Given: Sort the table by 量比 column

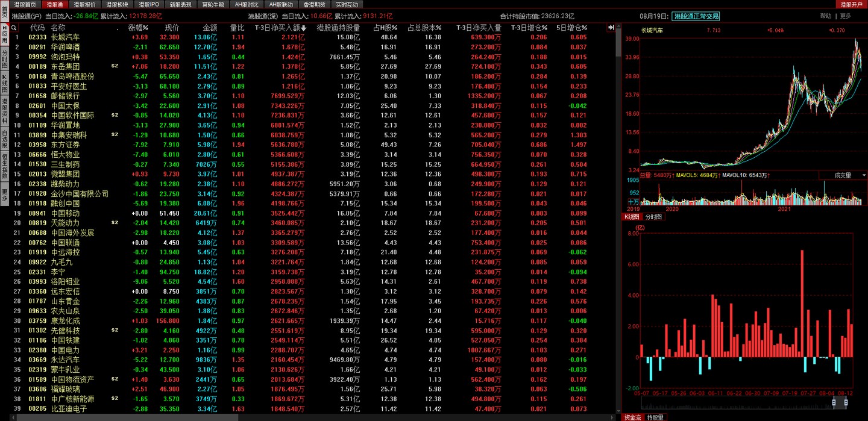Looking at the screenshot, I should [237, 28].
